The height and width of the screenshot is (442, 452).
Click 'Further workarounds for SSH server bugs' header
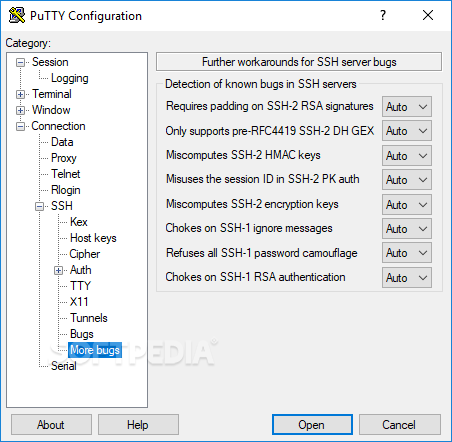click(x=299, y=62)
